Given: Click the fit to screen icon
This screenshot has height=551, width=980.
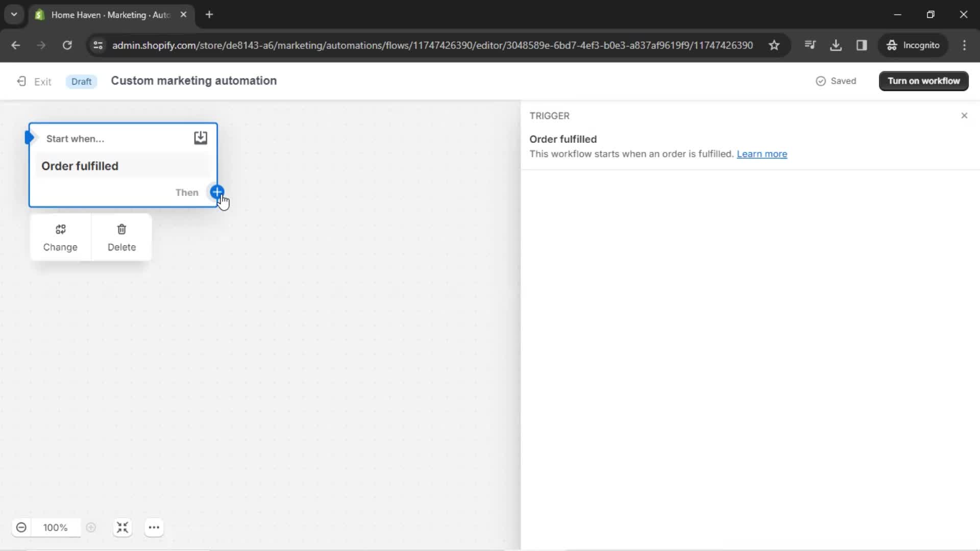Looking at the screenshot, I should (122, 528).
